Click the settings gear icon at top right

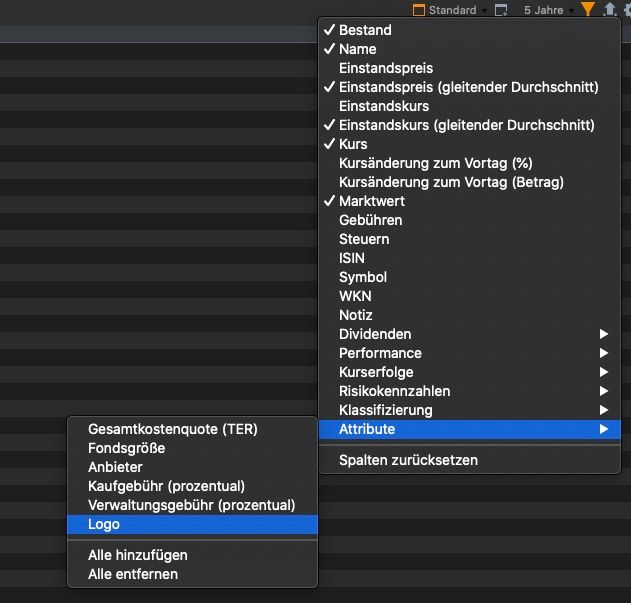pyautogui.click(x=626, y=10)
